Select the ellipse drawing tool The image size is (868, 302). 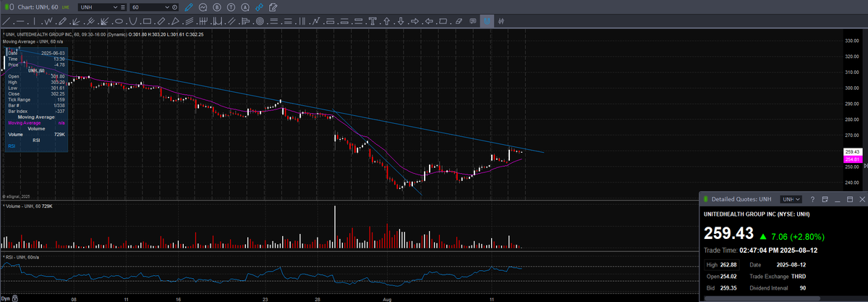pyautogui.click(x=119, y=21)
